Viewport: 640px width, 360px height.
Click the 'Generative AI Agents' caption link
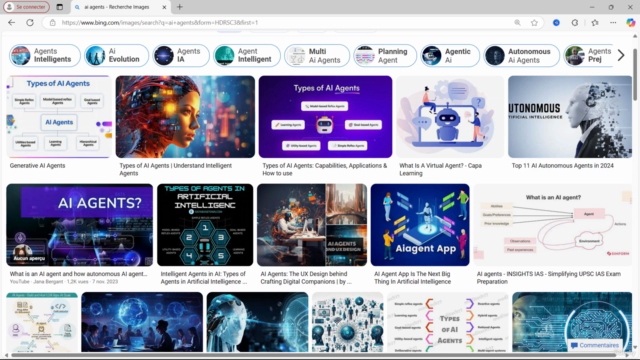[x=38, y=166]
